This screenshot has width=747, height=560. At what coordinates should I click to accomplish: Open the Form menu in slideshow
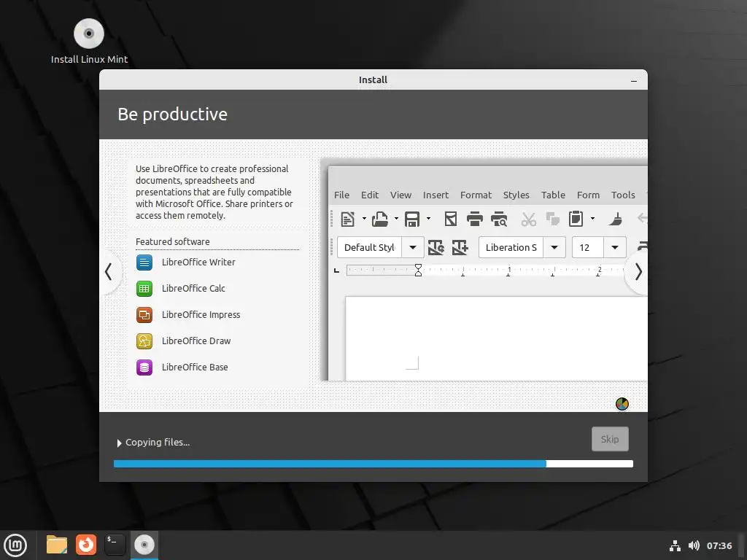point(588,195)
